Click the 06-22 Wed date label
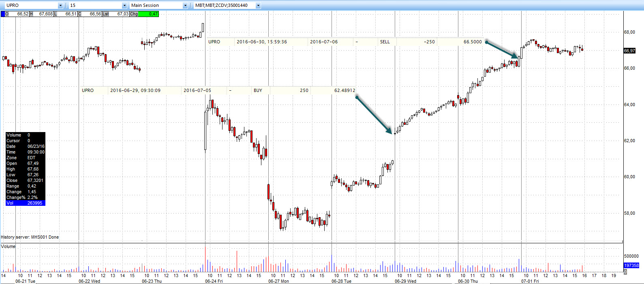This screenshot has height=284, width=644. 89,281
